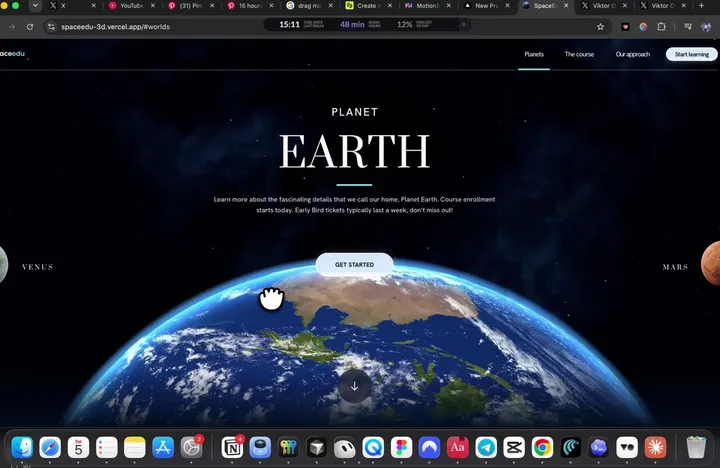Launch the App Store from the dock
720x468 pixels.
click(163, 447)
